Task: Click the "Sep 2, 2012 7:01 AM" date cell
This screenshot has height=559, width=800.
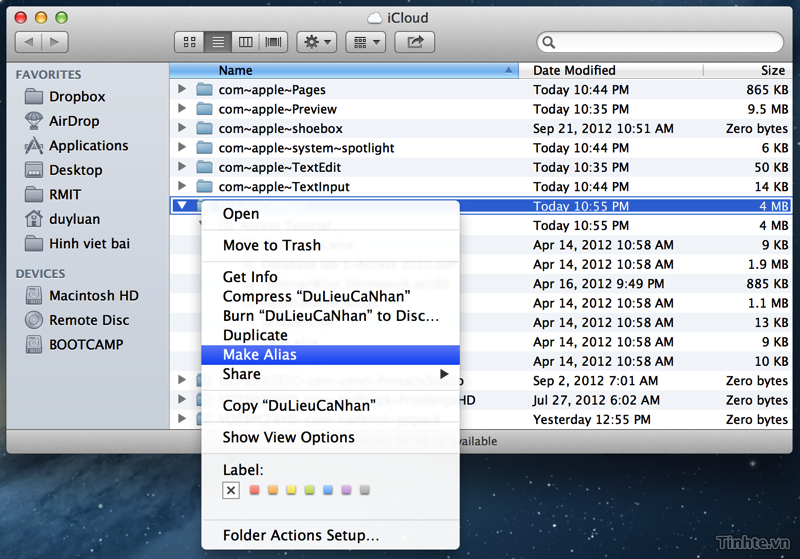Action: coord(595,380)
